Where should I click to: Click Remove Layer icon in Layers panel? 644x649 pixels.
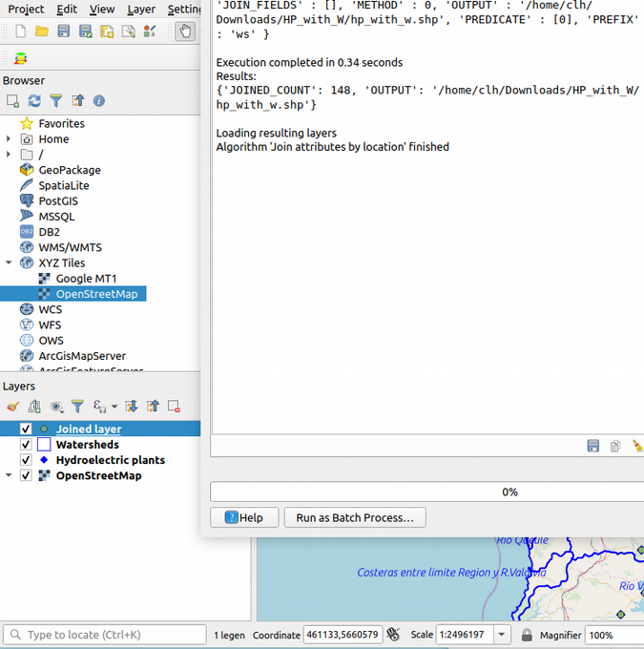[x=174, y=407]
